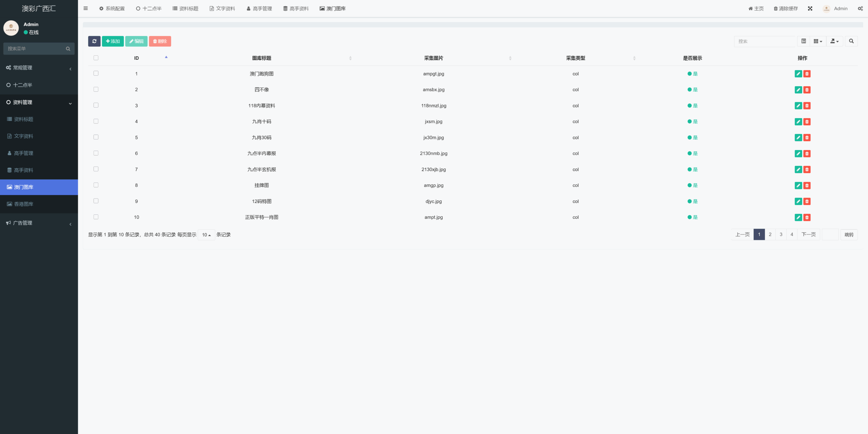
Task: Sort table by 图库标题 column
Action: [262, 58]
